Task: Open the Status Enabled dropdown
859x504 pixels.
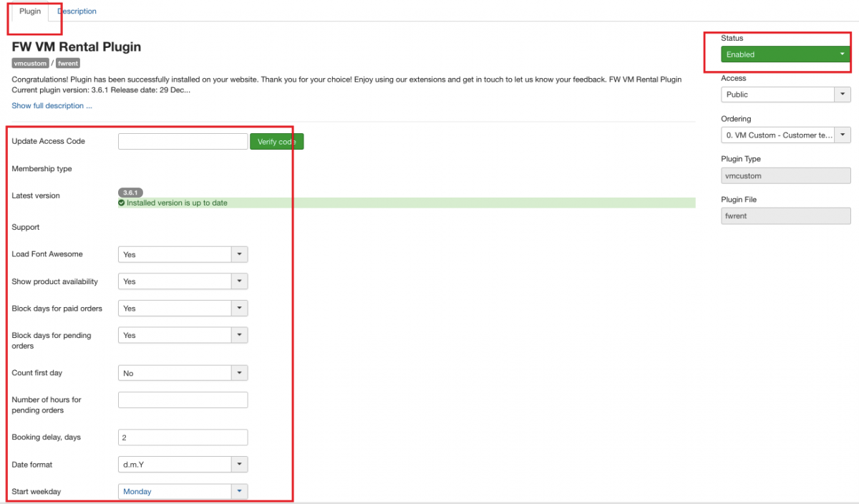Action: [785, 54]
